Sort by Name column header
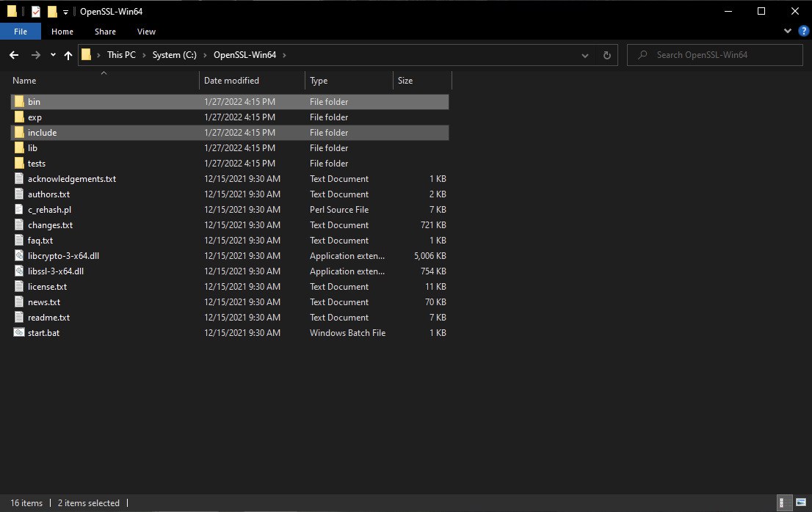Screen dimensions: 812x512 point(104,80)
